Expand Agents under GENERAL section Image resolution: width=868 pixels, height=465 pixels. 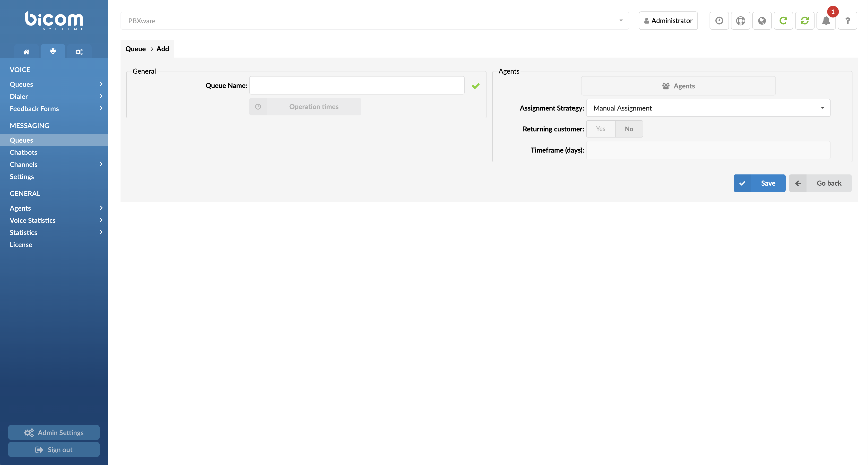click(101, 208)
